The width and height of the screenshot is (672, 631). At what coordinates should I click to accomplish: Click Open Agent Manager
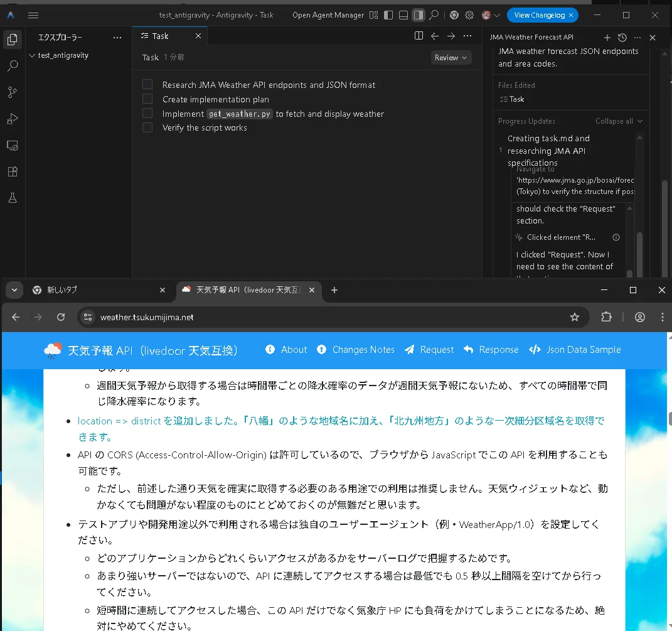(x=328, y=15)
